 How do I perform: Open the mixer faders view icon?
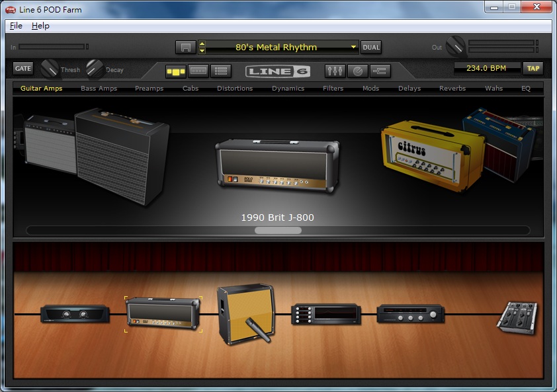(x=335, y=71)
